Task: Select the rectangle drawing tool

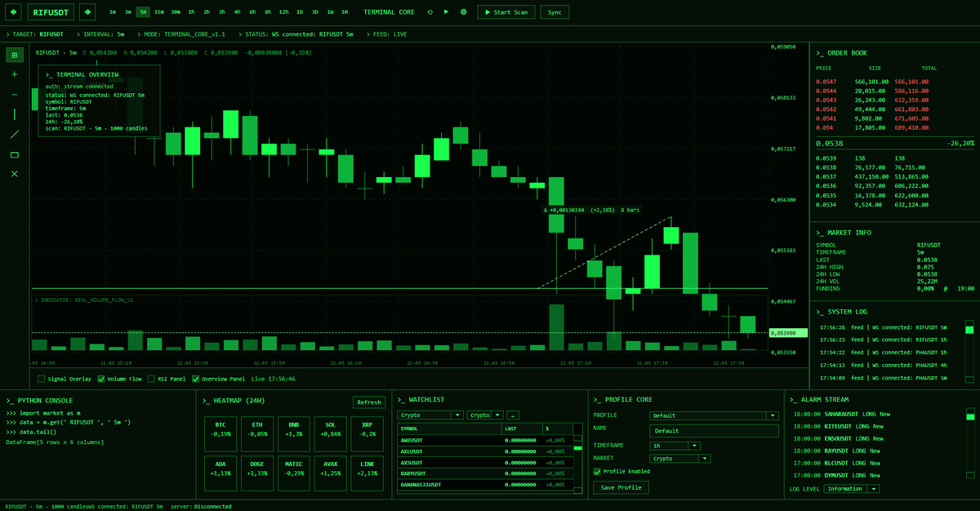Action: pos(14,154)
